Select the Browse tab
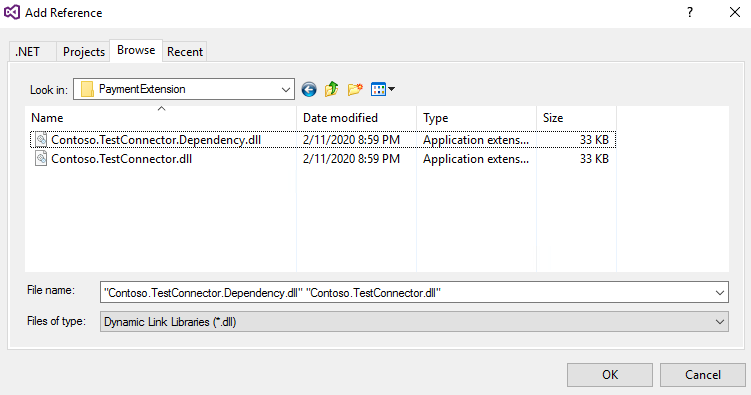 click(x=136, y=50)
